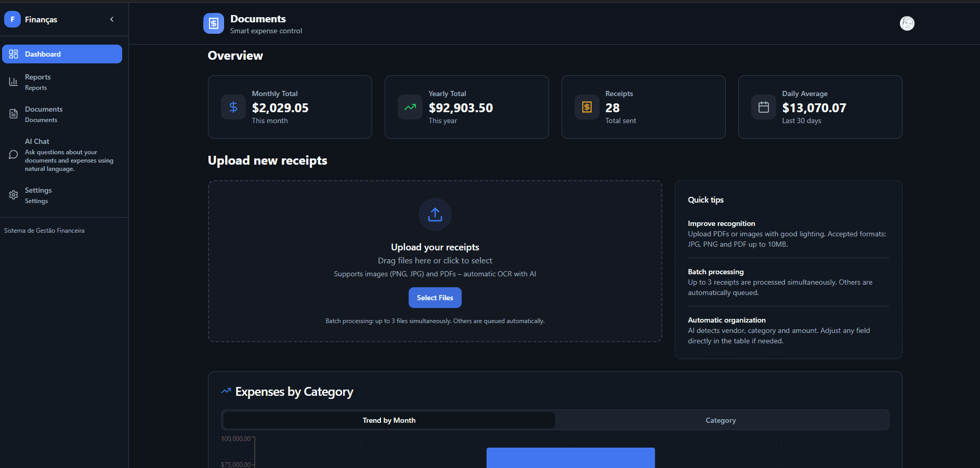The height and width of the screenshot is (468, 980).
Task: Open the user profile avatar
Action: pyautogui.click(x=907, y=23)
